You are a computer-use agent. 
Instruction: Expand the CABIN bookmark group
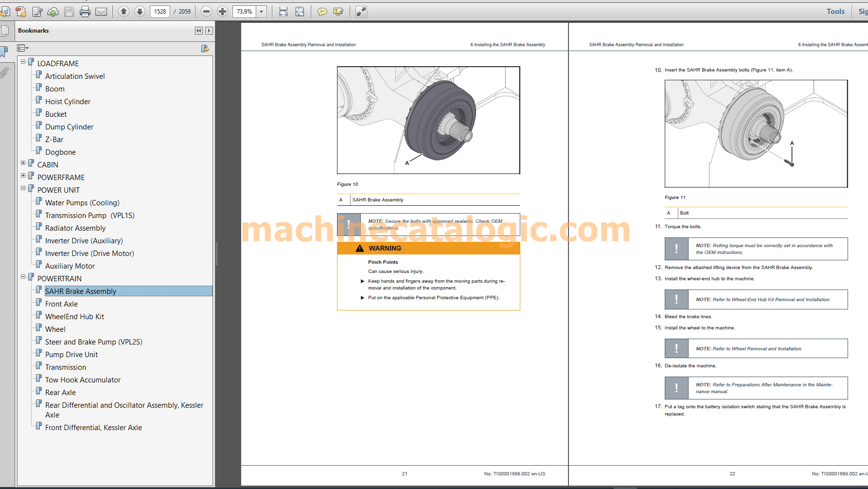pos(23,163)
